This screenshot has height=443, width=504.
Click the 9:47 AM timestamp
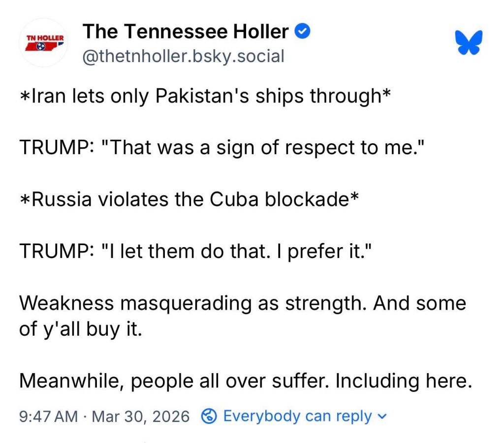tap(48, 417)
